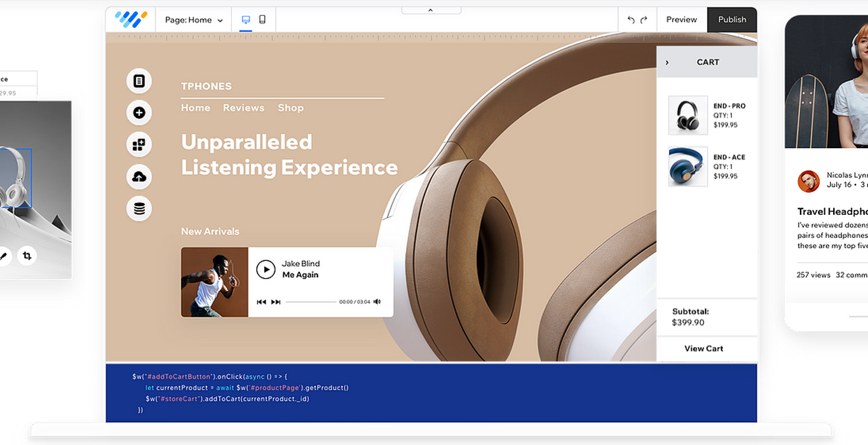
Task: Collapse the Cart panel chevron
Action: (667, 62)
